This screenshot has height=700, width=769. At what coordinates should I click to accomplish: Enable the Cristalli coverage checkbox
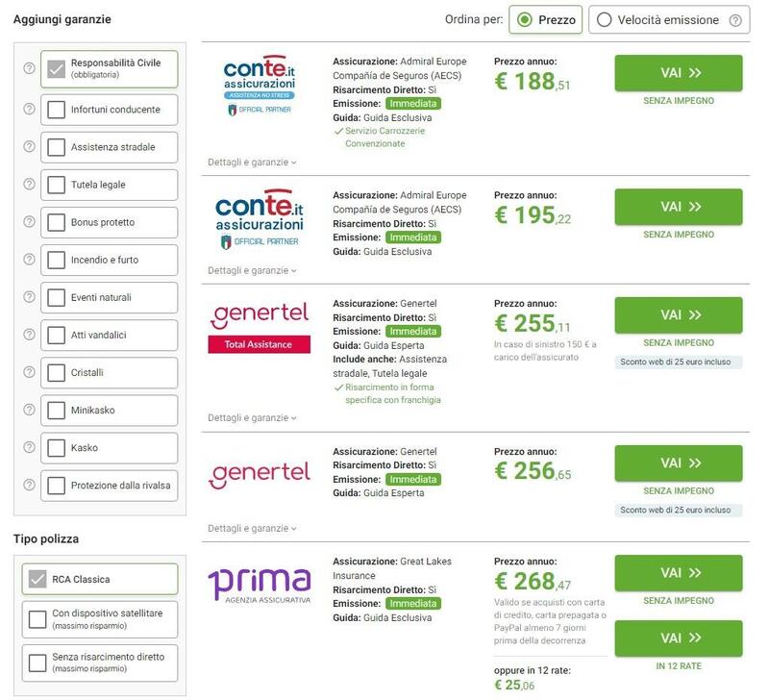coord(57,372)
